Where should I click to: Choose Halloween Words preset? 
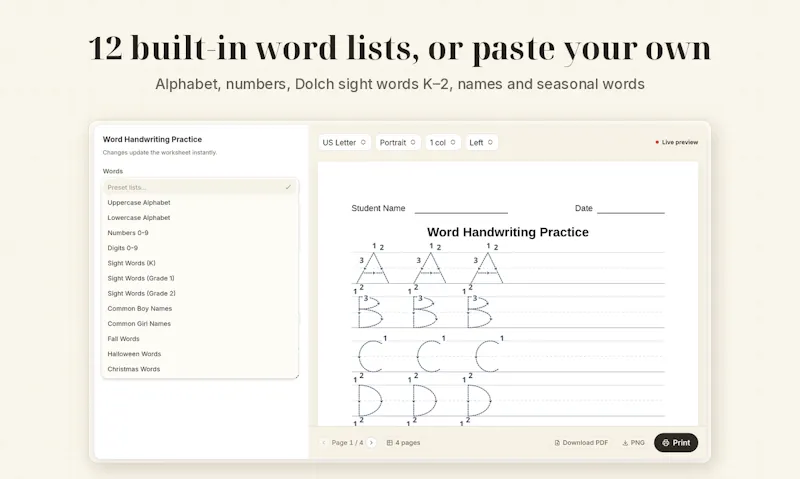[200, 354]
